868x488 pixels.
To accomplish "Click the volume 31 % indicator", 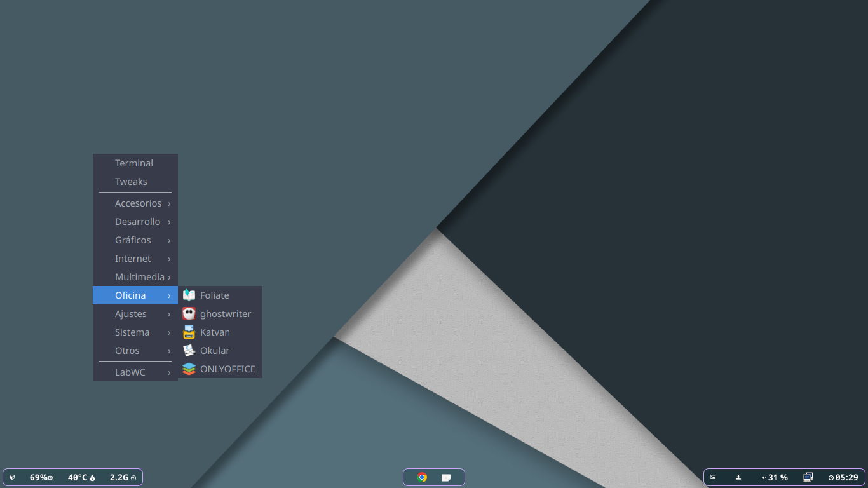I will pos(775,477).
